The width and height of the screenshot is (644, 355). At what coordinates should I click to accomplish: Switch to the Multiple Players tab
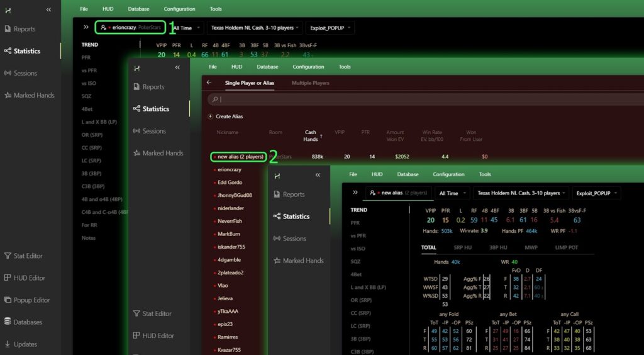(310, 83)
